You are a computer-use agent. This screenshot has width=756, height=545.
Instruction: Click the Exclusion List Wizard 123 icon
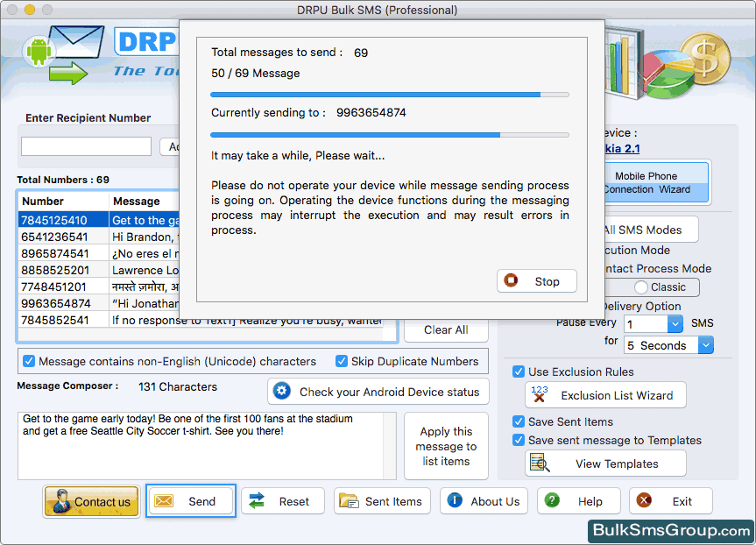(x=540, y=394)
